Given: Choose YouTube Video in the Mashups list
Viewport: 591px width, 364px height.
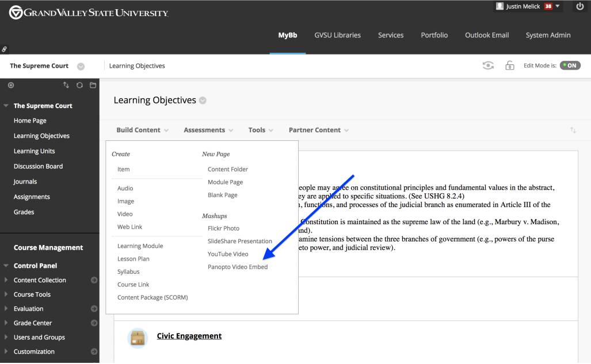Looking at the screenshot, I should point(228,254).
